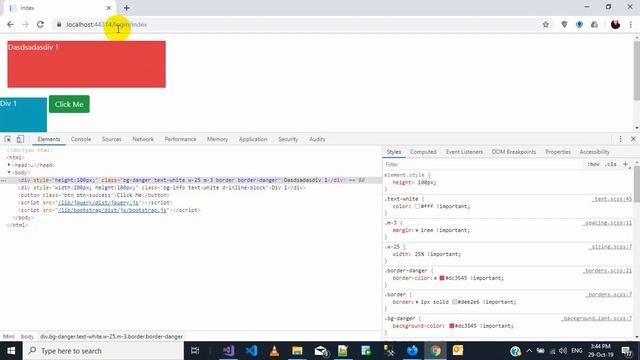The width and height of the screenshot is (640, 360).
Task: Expand border-color shorthand in .border-danger rule
Action: 436,278
